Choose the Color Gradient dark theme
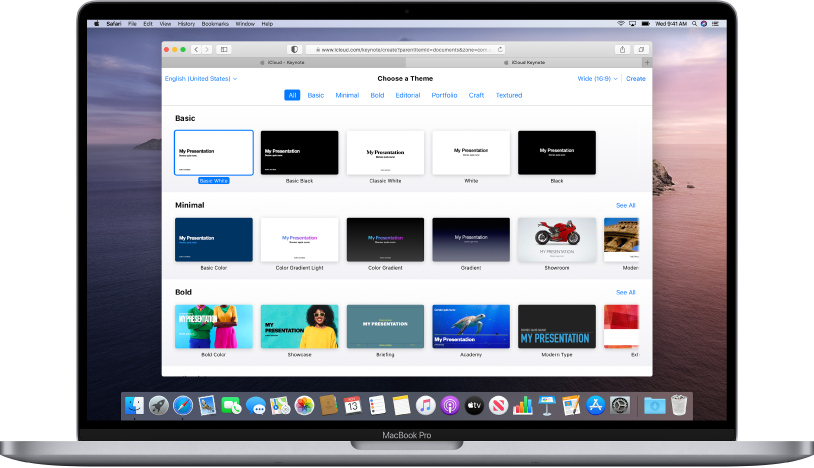This screenshot has width=814, height=468. coord(385,240)
